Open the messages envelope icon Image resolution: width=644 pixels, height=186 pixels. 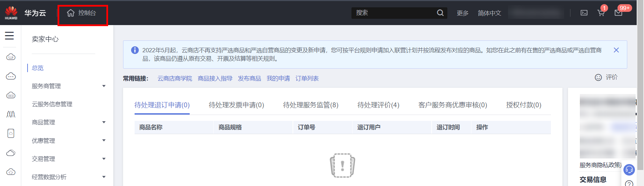(x=618, y=13)
